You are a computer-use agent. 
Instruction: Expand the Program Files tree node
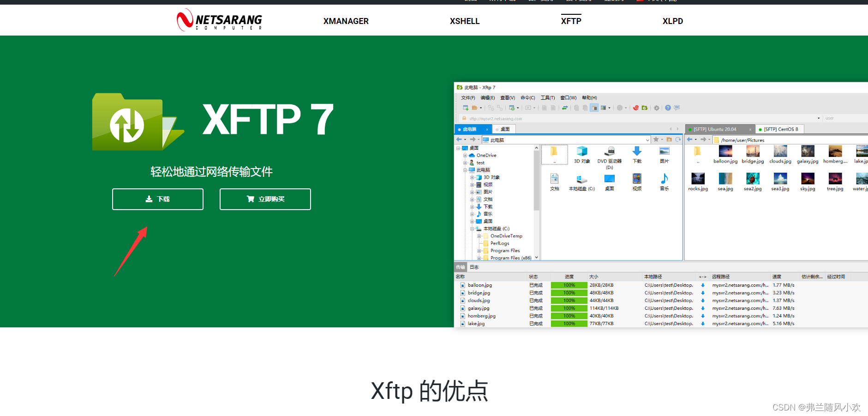pyautogui.click(x=479, y=251)
